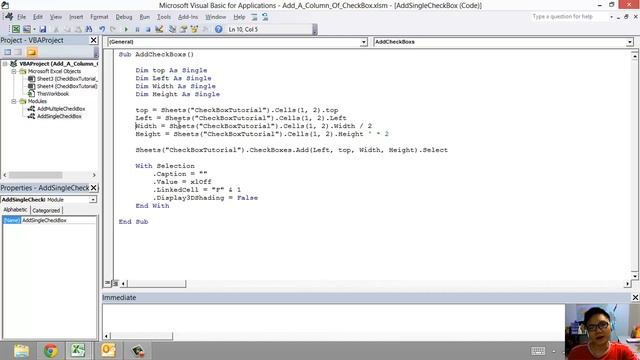Viewport: 640px width, 360px height.
Task: Click the Paste icon in the toolbar
Action: point(78,29)
